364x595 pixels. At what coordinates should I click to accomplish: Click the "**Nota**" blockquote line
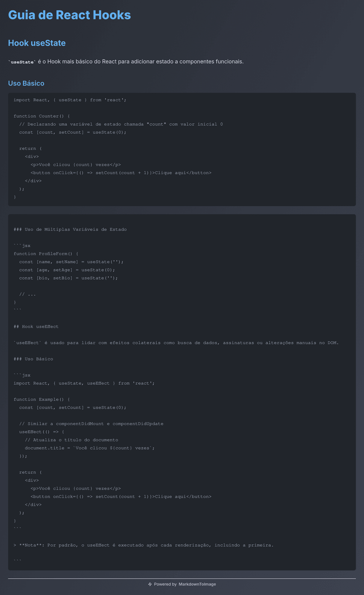[143, 545]
